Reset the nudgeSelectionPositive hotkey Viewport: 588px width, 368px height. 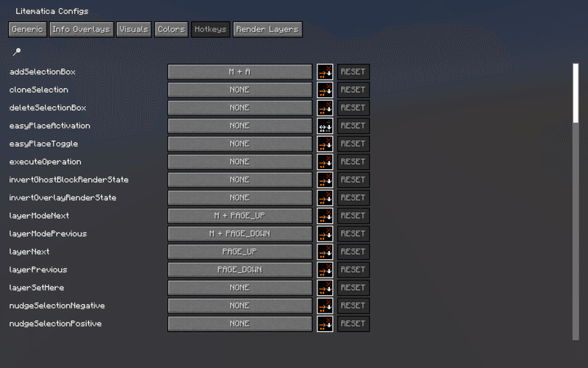click(354, 324)
